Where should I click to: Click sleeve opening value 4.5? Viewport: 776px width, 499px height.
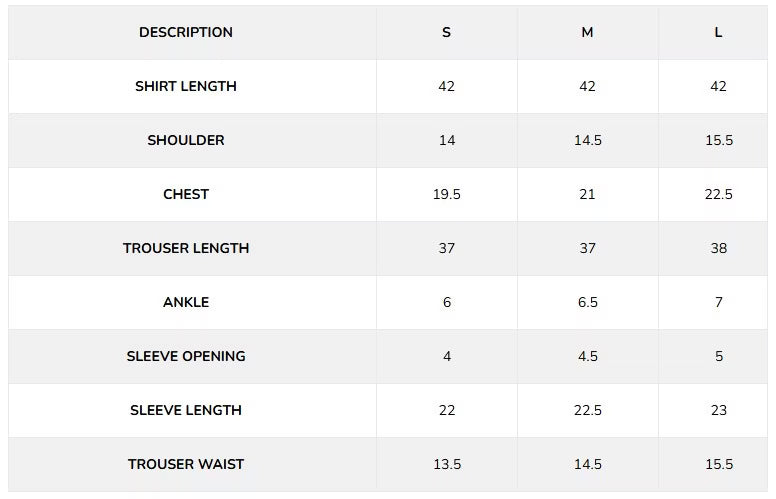[x=587, y=356]
